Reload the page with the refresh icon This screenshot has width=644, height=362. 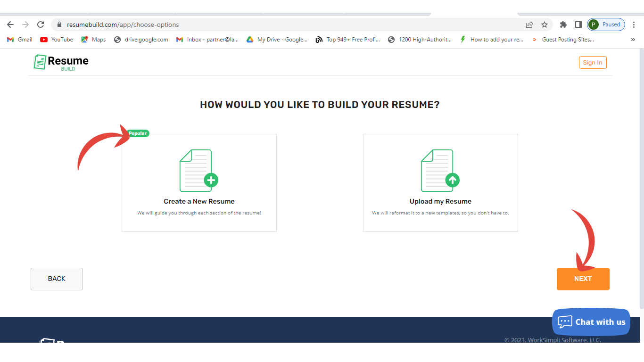[41, 25]
